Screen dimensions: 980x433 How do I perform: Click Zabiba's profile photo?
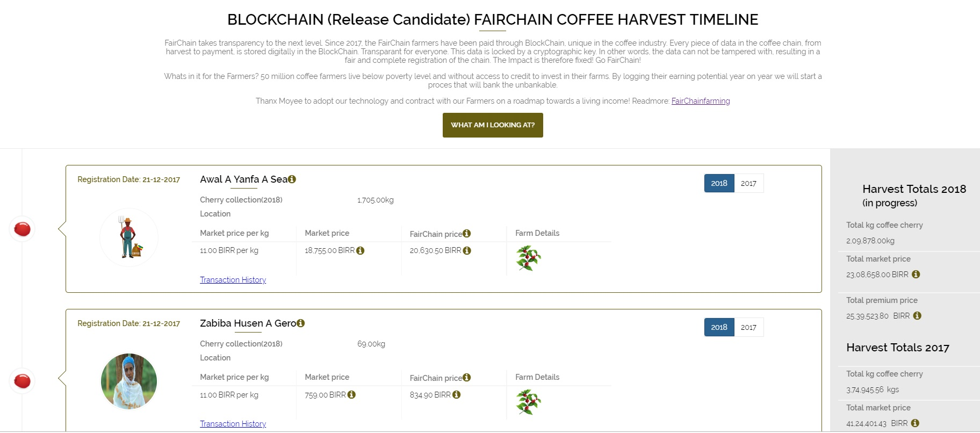click(129, 381)
